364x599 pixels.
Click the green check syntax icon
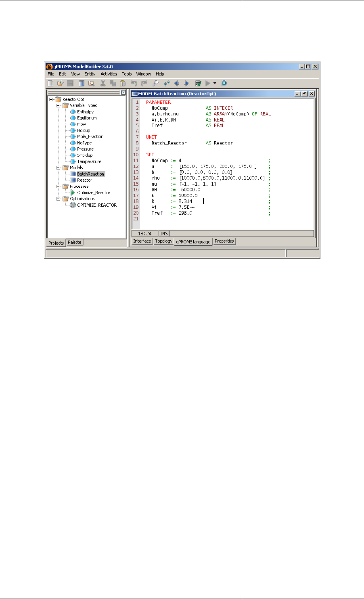(x=198, y=83)
